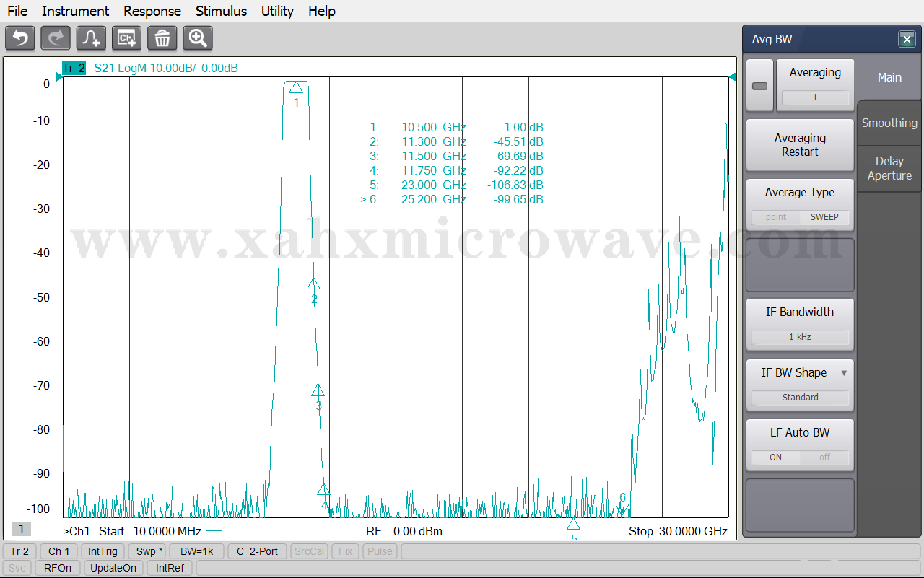Viewport: 924px width, 578px height.
Task: Open the Response menu
Action: tap(152, 11)
